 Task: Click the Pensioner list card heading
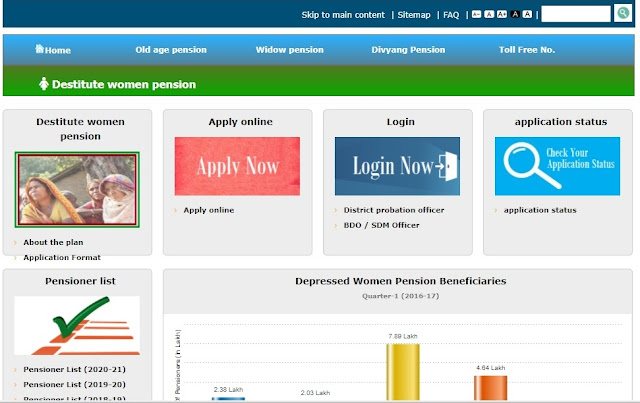point(80,281)
